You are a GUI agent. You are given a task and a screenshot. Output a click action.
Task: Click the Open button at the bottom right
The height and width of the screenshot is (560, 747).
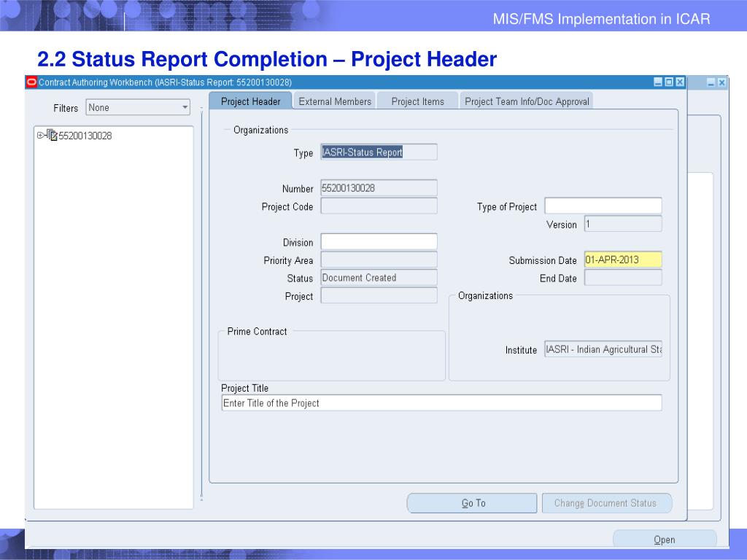tap(664, 540)
